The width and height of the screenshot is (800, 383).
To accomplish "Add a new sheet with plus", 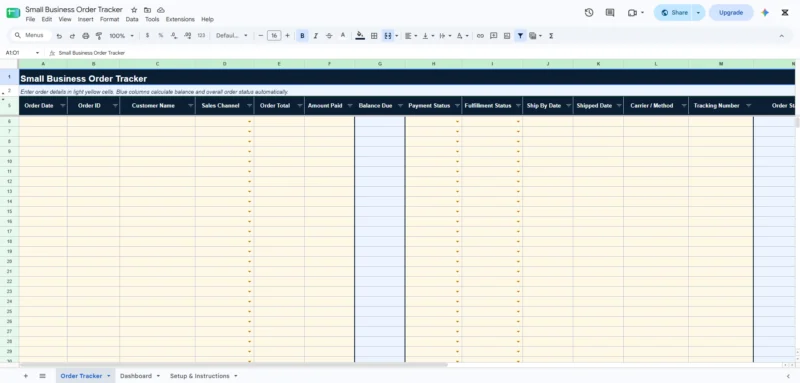I will pos(26,376).
